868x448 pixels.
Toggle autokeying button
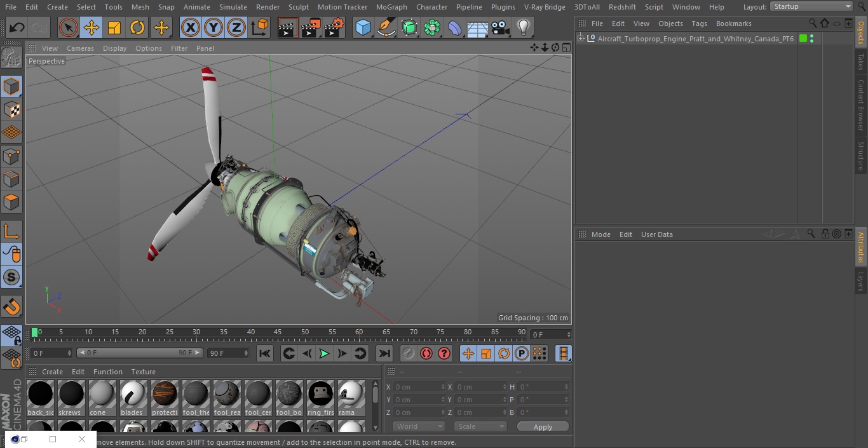click(426, 353)
